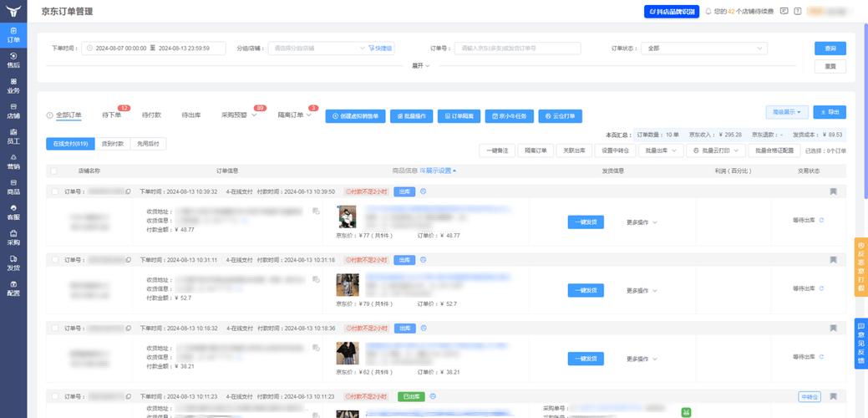Click in the 订单号 input field
The width and height of the screenshot is (868, 418).
pyautogui.click(x=518, y=48)
